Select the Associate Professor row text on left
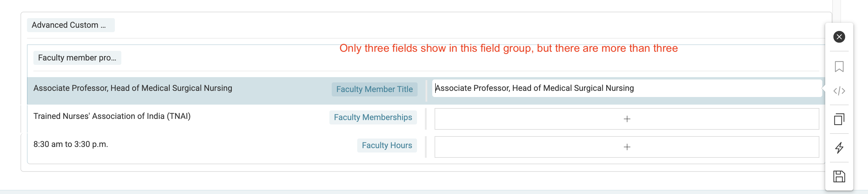Screen dimensions: 868x194 [x=133, y=89]
